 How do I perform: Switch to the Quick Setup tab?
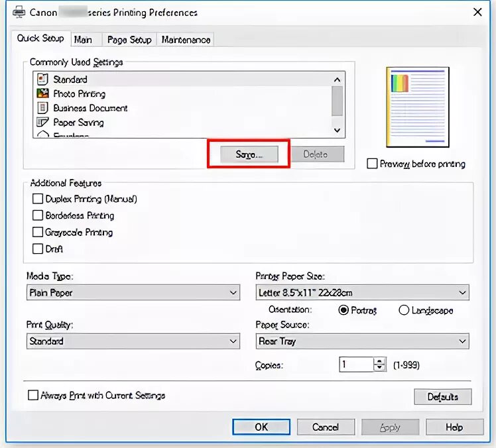[40, 38]
